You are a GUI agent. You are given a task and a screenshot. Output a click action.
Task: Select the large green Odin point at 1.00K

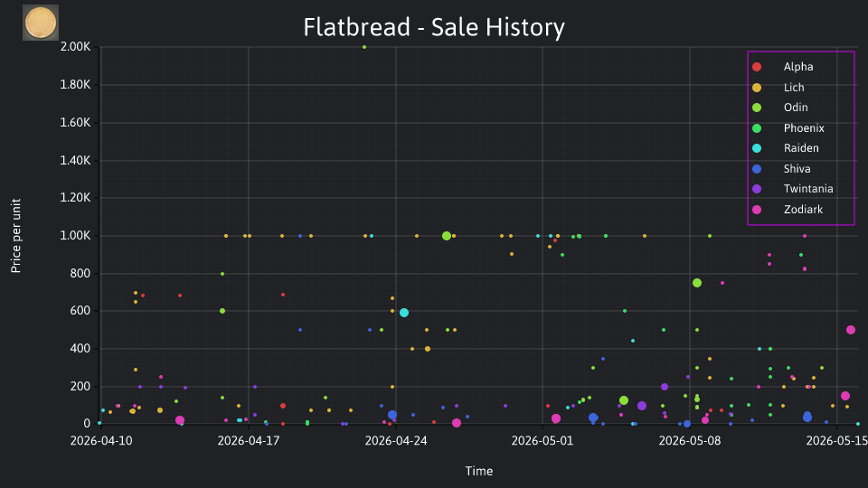coord(447,236)
